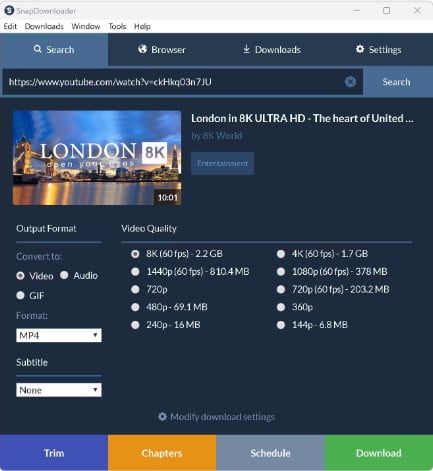Image resolution: width=433 pixels, height=471 pixels.
Task: Click the purple Trim button
Action: (54, 453)
